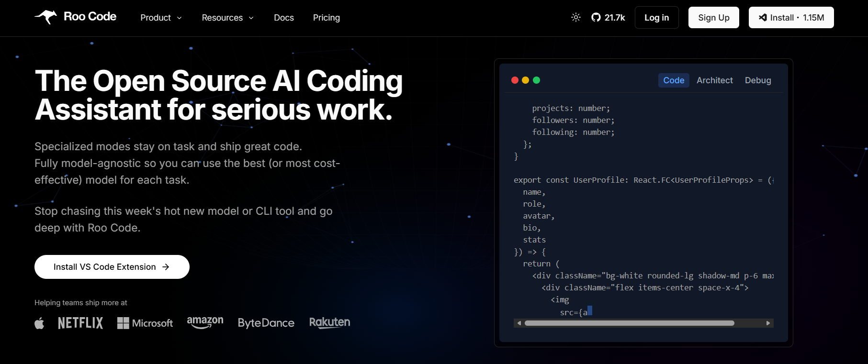Click the Rakuten logo
The image size is (868, 364).
329,322
